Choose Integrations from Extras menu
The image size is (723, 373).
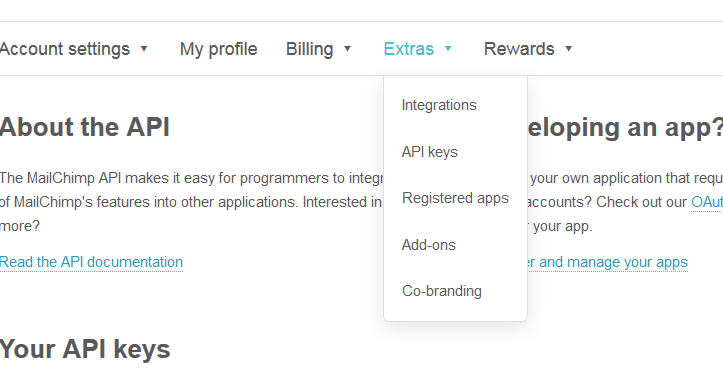439,105
